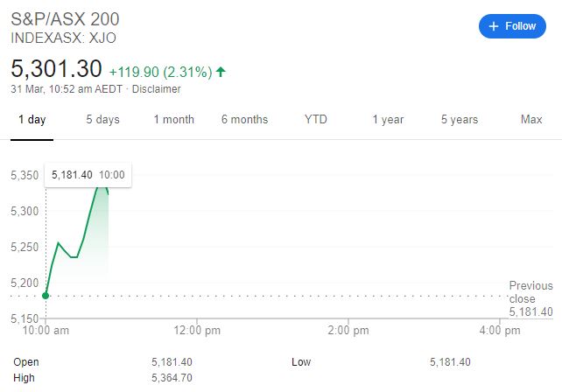Click the INDEXASX: XJO ticker text
Image resolution: width=562 pixels, height=392 pixels.
[x=63, y=38]
